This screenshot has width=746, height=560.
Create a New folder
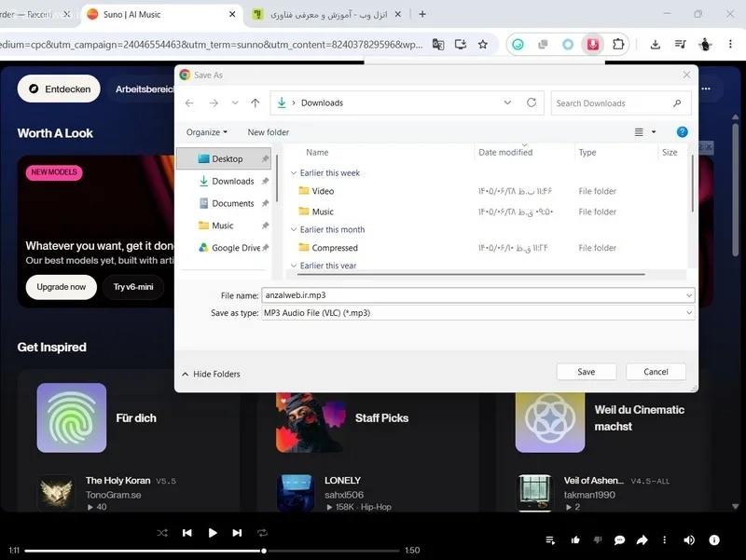268,132
